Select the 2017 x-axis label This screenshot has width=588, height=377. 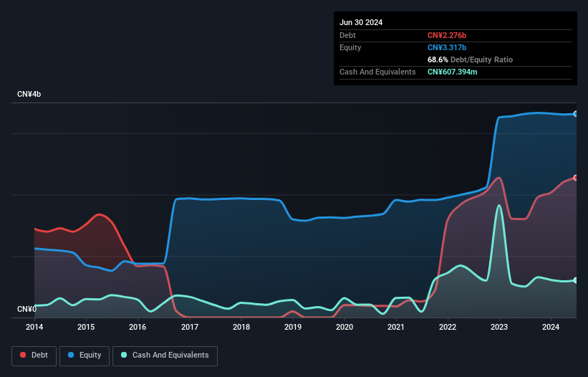(x=190, y=328)
